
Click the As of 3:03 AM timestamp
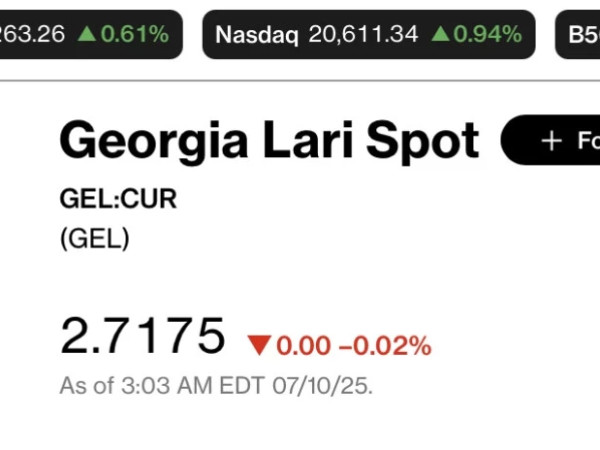216,385
